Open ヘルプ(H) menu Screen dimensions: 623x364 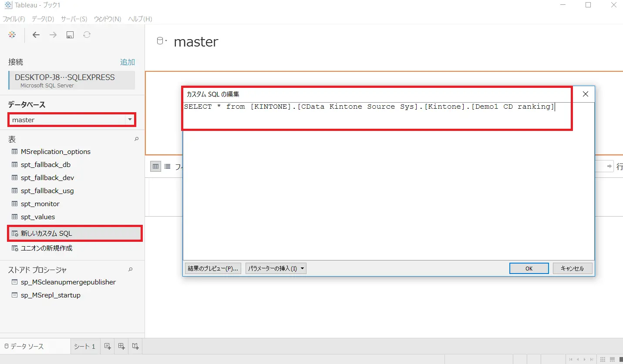point(140,19)
